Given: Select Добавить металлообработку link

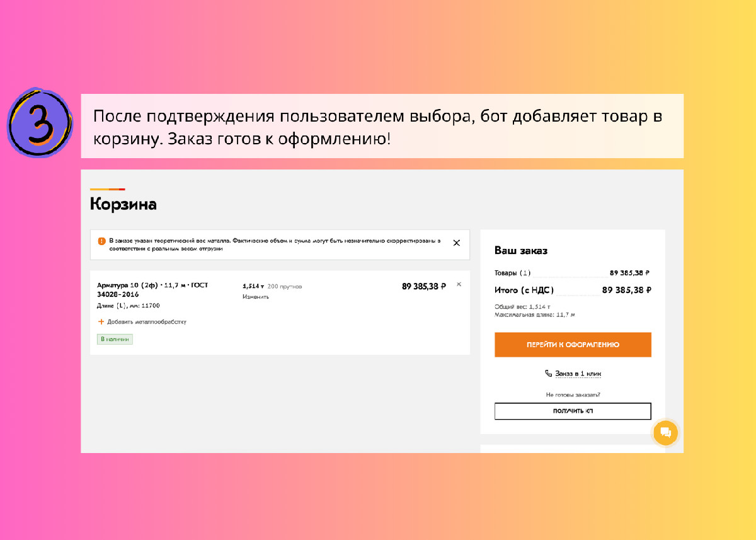Looking at the screenshot, I should click(x=147, y=321).
